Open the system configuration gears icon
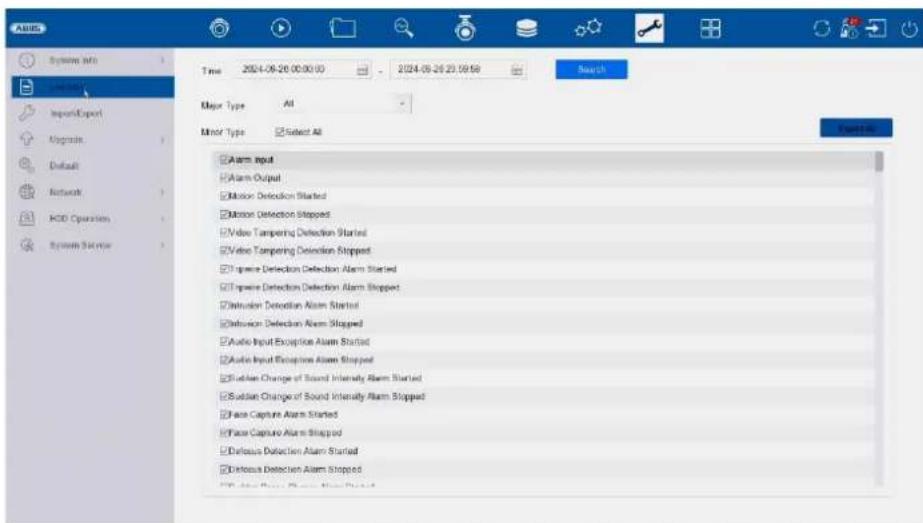The image size is (923, 523). (588, 28)
